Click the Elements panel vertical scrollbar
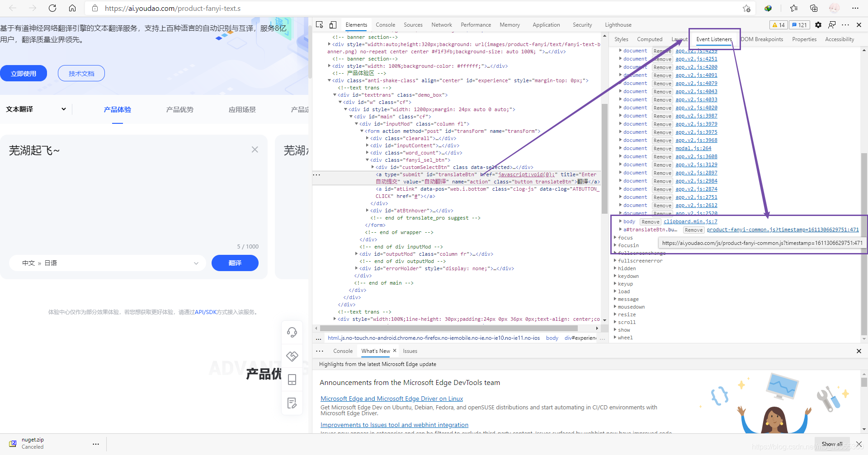The image size is (868, 455). tap(605, 158)
